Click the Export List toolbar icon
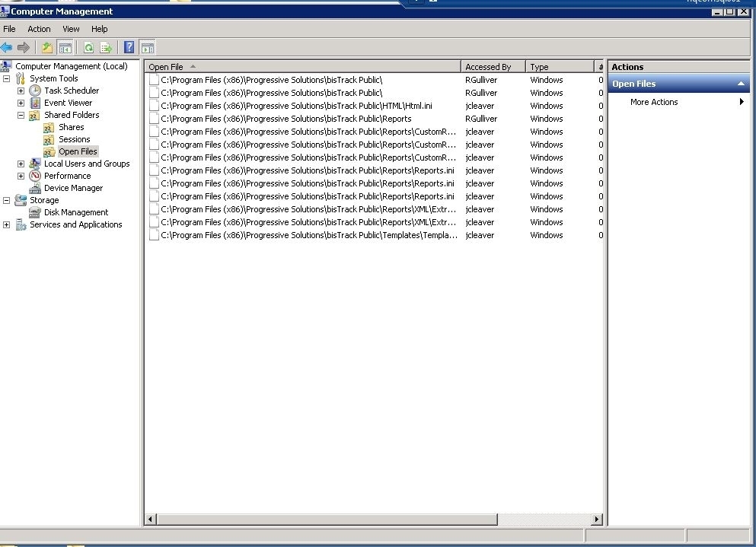Image resolution: width=756 pixels, height=547 pixels. pos(107,47)
